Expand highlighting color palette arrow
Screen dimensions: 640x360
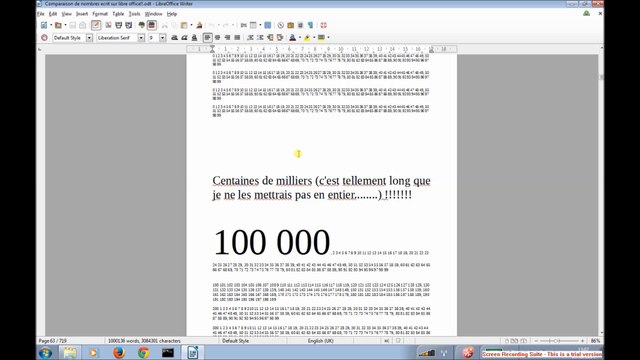click(x=314, y=38)
